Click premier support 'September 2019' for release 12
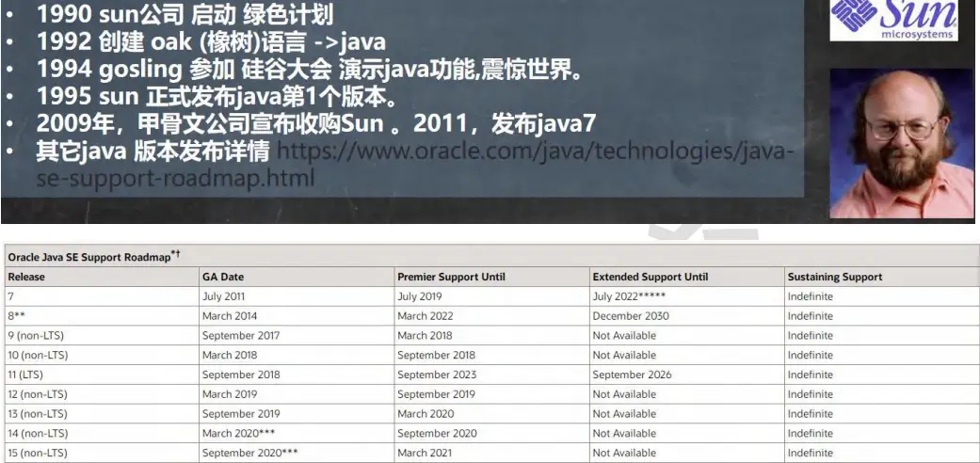The width and height of the screenshot is (980, 463). click(x=436, y=394)
